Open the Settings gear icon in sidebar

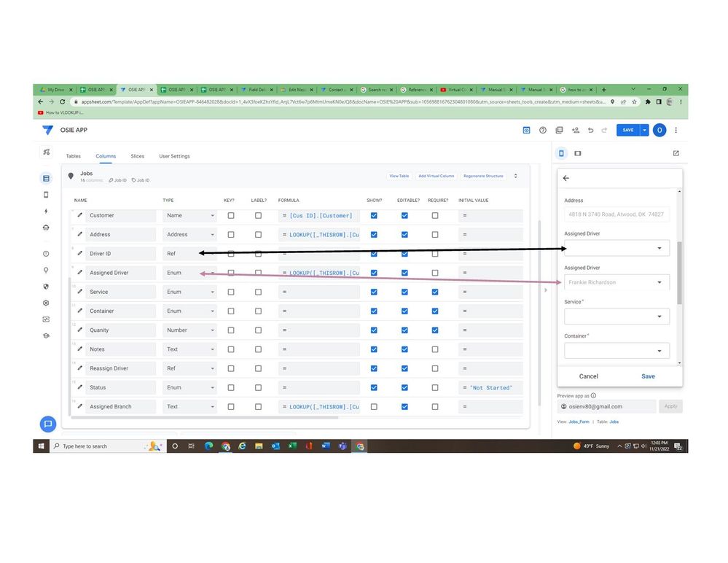coord(46,303)
